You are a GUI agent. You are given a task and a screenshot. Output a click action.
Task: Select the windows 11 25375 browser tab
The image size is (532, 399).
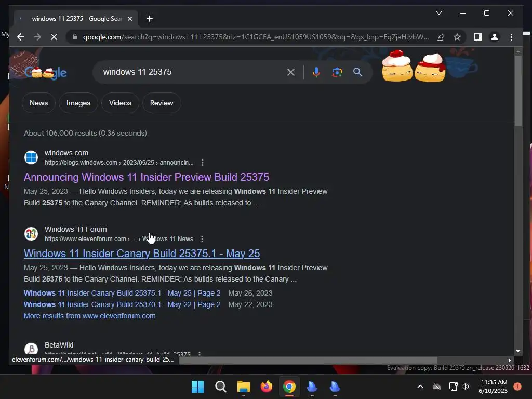pos(75,19)
